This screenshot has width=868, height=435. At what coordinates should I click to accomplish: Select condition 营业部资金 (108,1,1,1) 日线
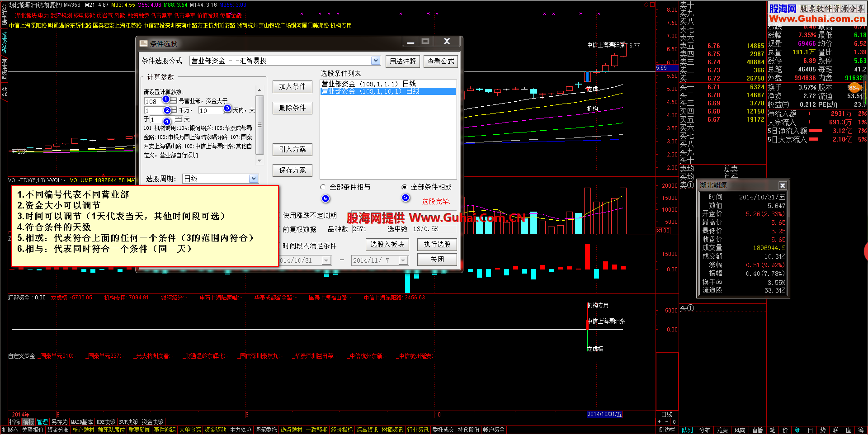(x=388, y=84)
